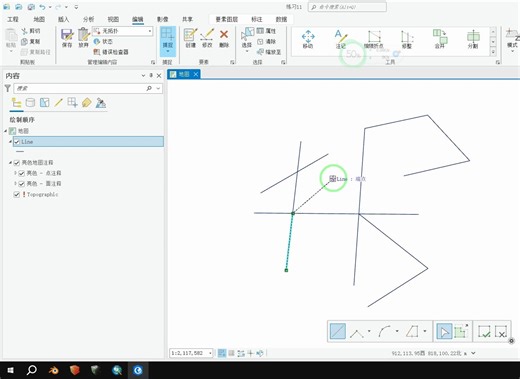Open the 分析 analysis ribbon tab

point(88,19)
